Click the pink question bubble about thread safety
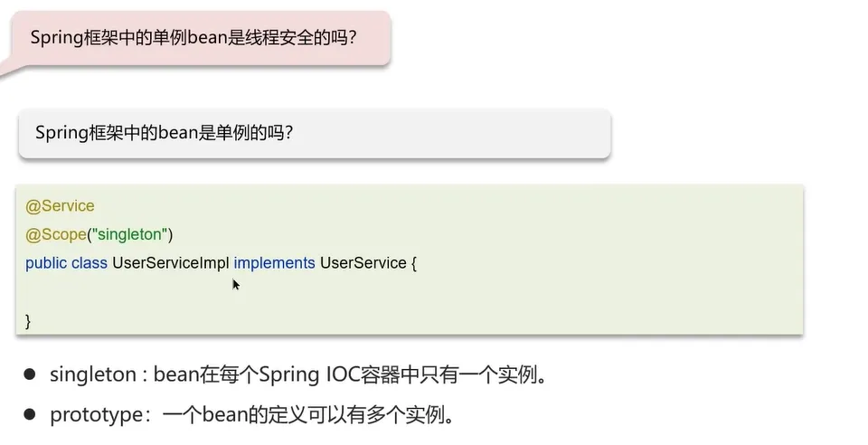Viewport: 868px width, 445px height. [199, 38]
